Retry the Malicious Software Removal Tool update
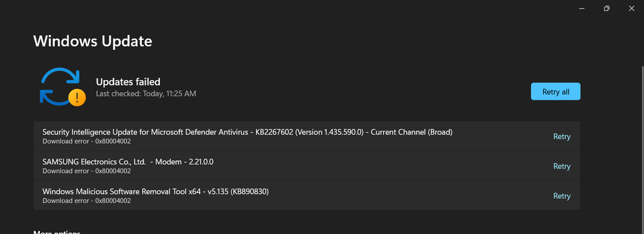This screenshot has height=234, width=644. pos(561,196)
